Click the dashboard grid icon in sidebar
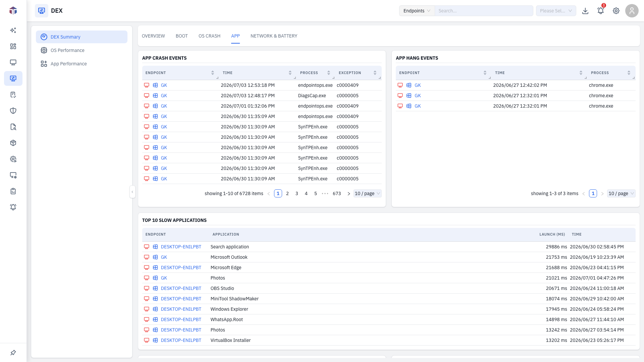Viewport: 644px width, 362px height. (13, 46)
